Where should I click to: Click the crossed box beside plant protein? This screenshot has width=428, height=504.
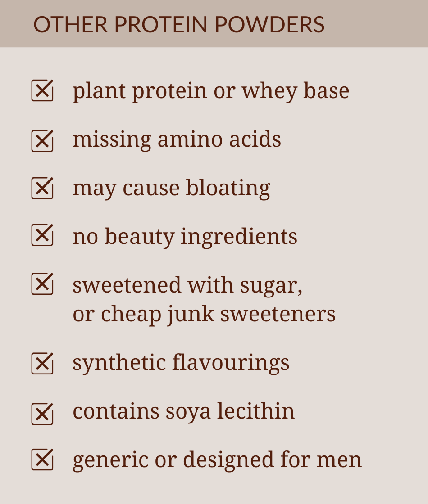tap(42, 90)
